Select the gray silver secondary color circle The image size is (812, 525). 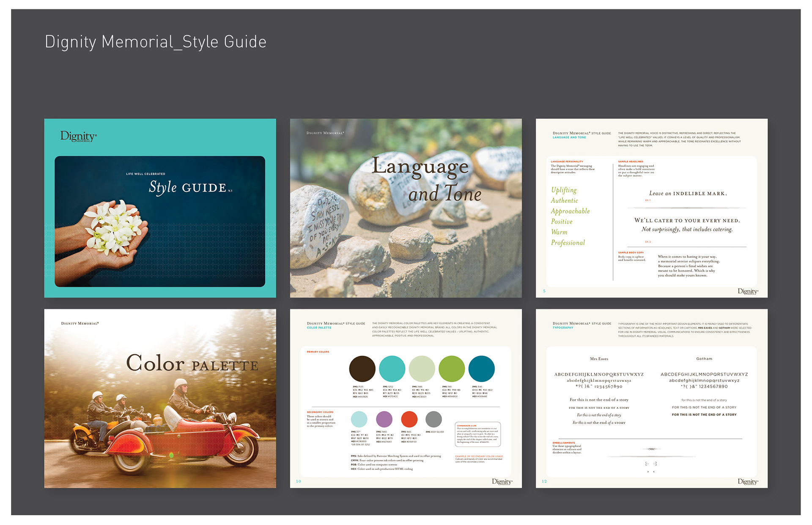pos(433,419)
